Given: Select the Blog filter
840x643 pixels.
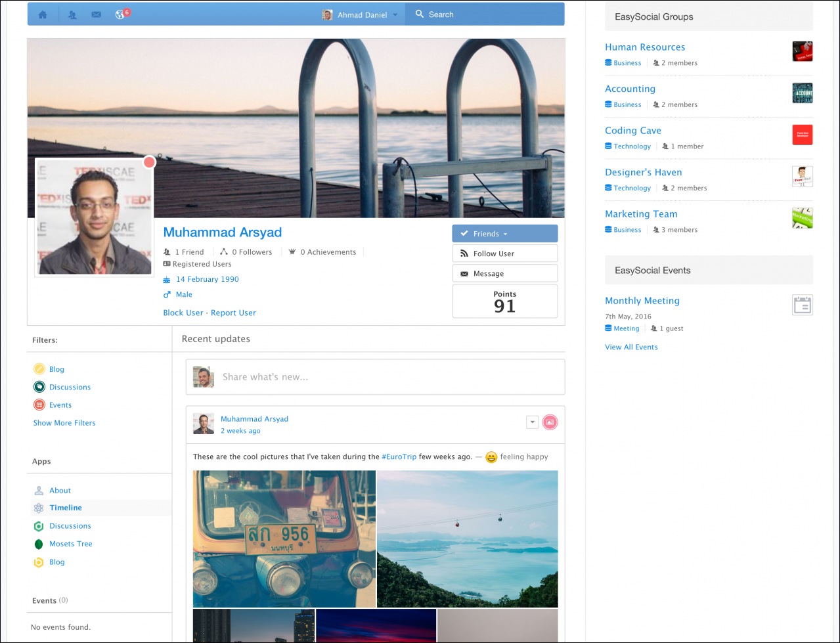Looking at the screenshot, I should (x=56, y=369).
